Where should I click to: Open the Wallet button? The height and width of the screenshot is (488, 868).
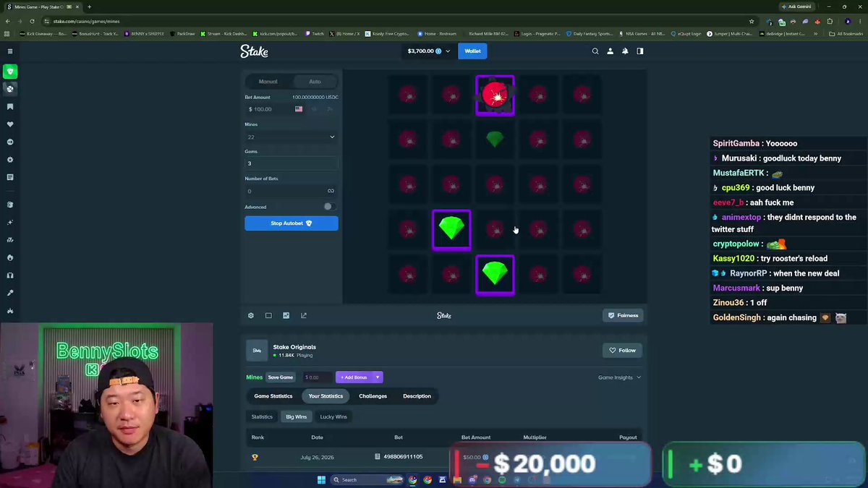(x=472, y=51)
